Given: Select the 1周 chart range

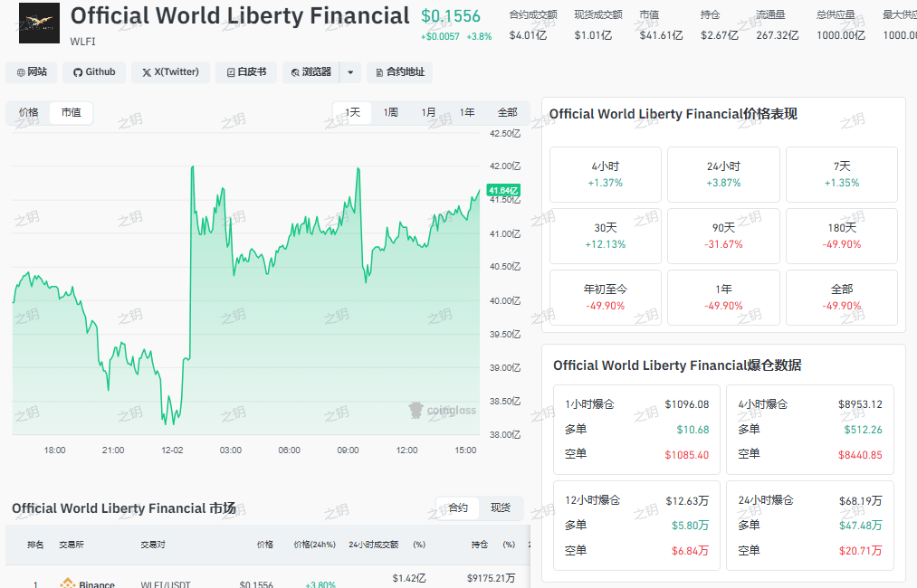Looking at the screenshot, I should (390, 113).
